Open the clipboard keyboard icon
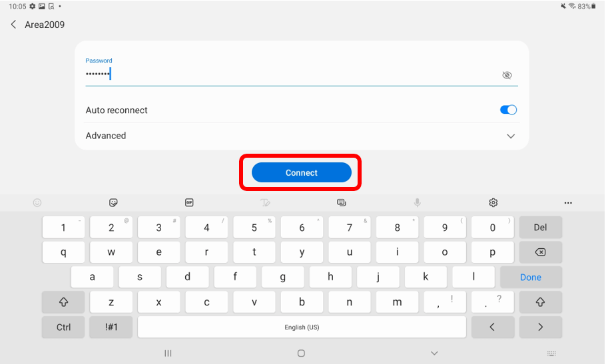Viewport: 608px width, 364px height. coord(341,203)
